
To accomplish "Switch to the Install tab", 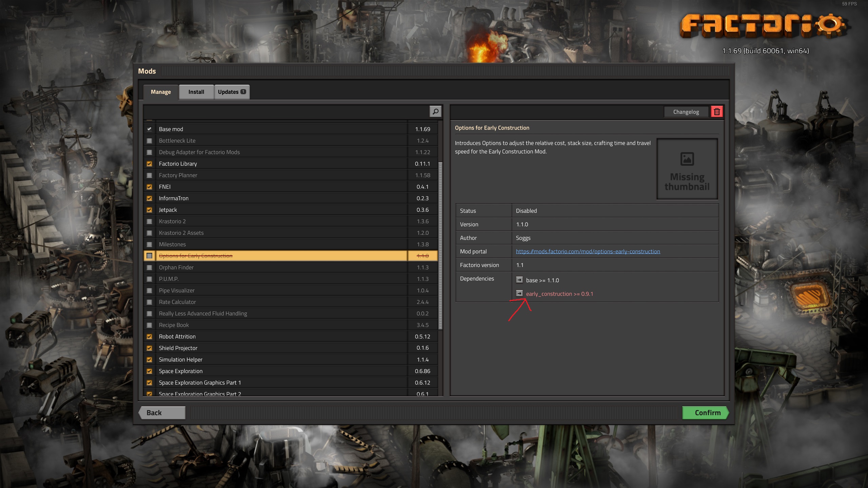I will [196, 92].
